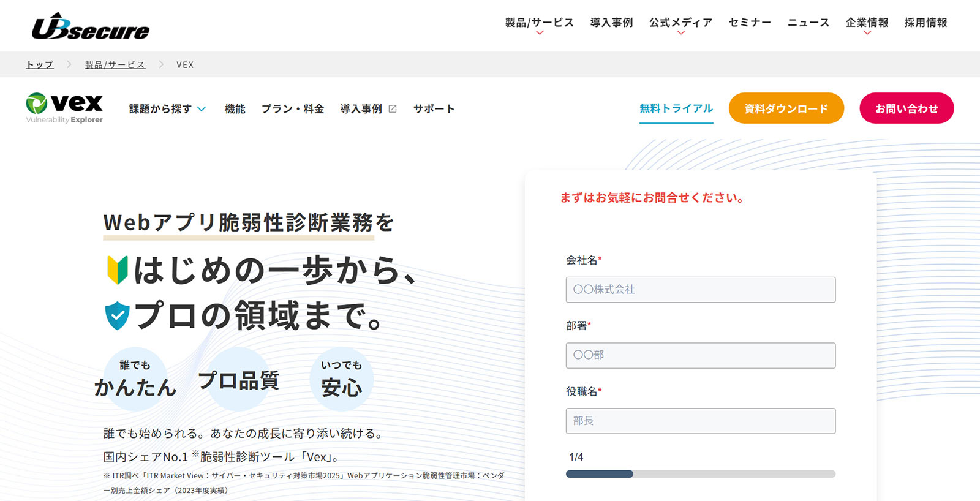Click the 会社名 input field
The height and width of the screenshot is (501, 980).
coord(701,290)
